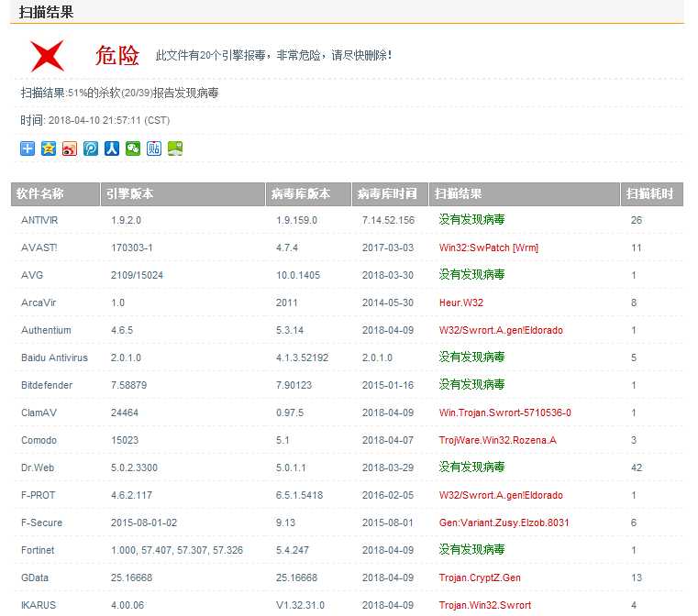Share to QQ Zone via star icon

click(49, 148)
